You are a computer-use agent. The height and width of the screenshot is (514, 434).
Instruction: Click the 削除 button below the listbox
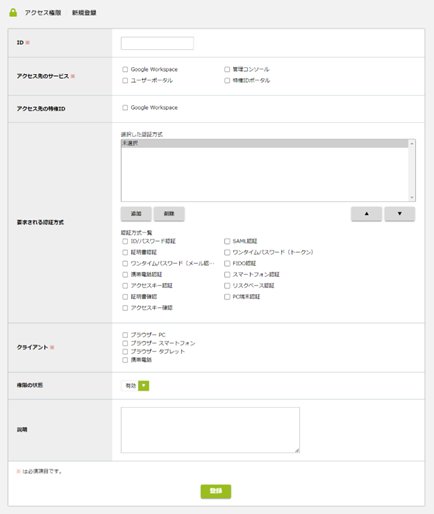coord(169,214)
